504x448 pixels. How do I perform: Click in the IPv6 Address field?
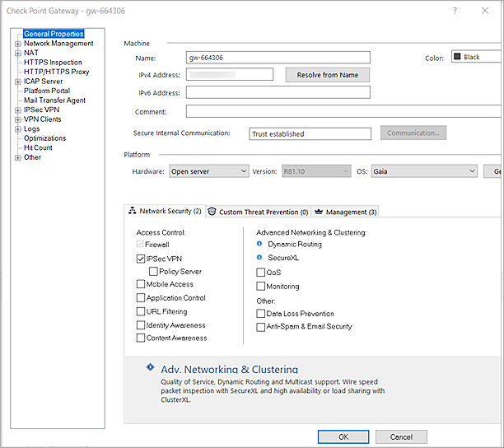pos(278,92)
